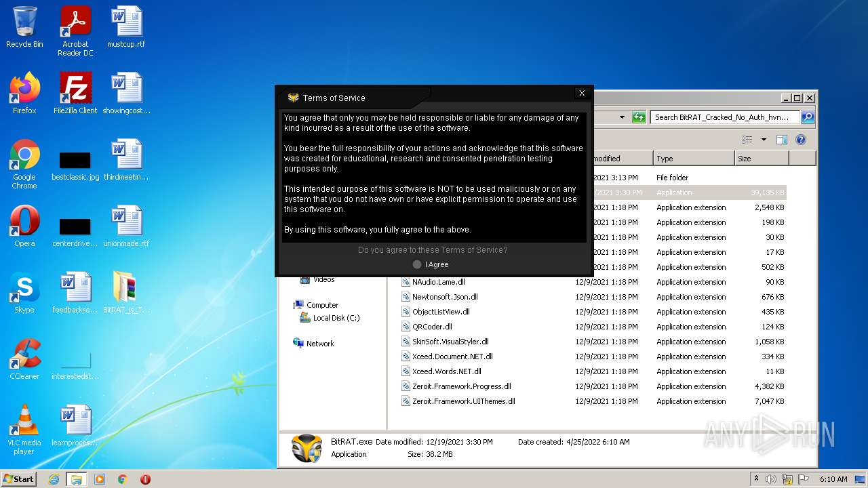Sort files by the Type column

[694, 159]
